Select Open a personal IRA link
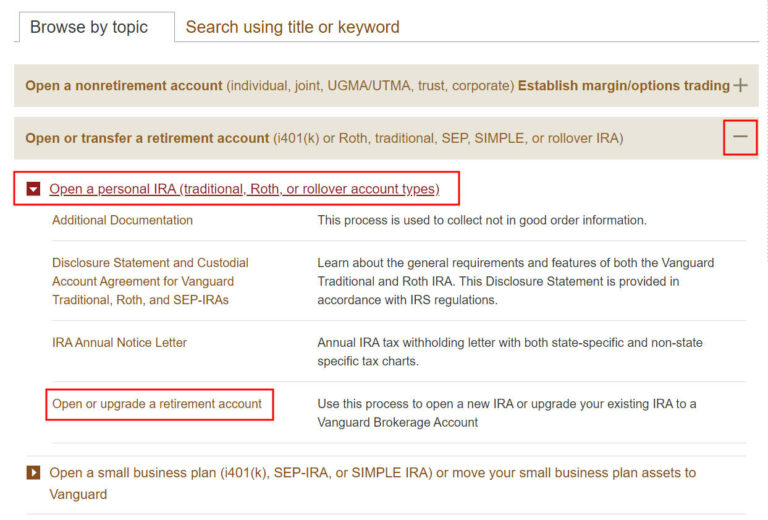 (x=244, y=188)
